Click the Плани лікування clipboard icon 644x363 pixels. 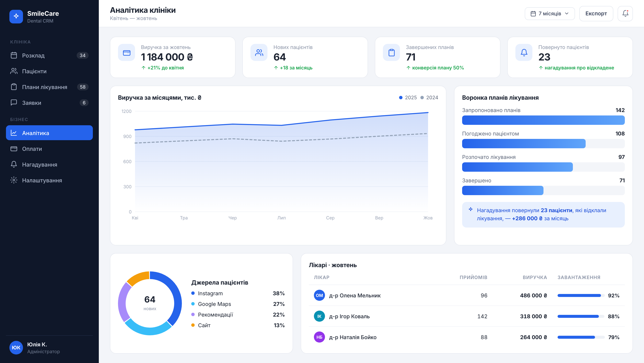[14, 87]
